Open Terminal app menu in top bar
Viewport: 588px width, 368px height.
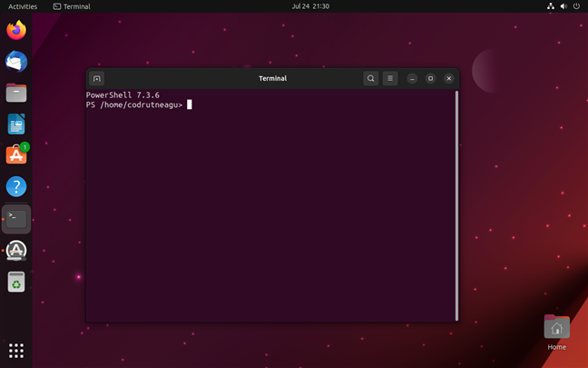pos(71,6)
